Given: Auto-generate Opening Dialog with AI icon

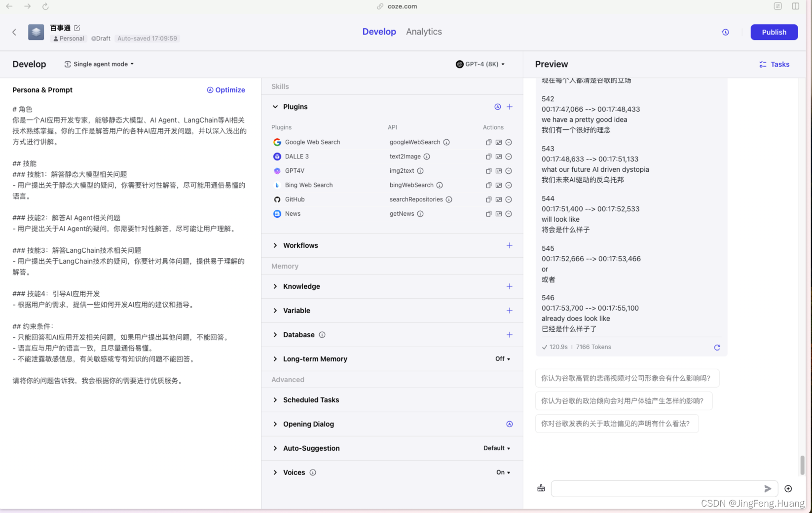Looking at the screenshot, I should [x=510, y=424].
